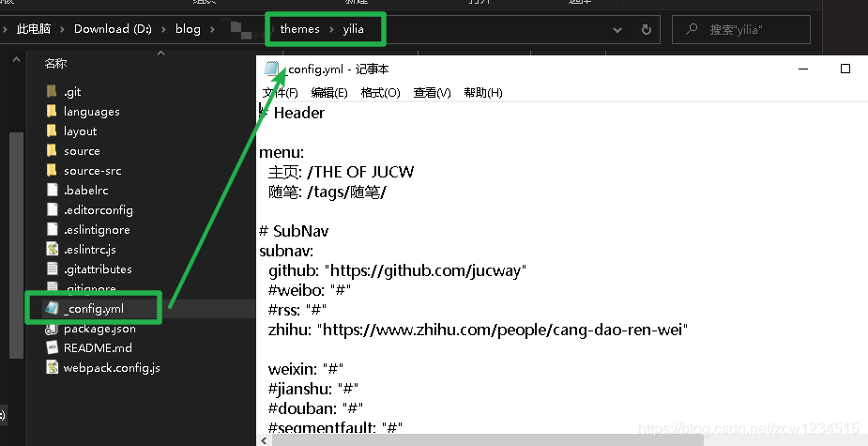Expand chevron between themes and yilia
The width and height of the screenshot is (868, 446).
(x=331, y=29)
